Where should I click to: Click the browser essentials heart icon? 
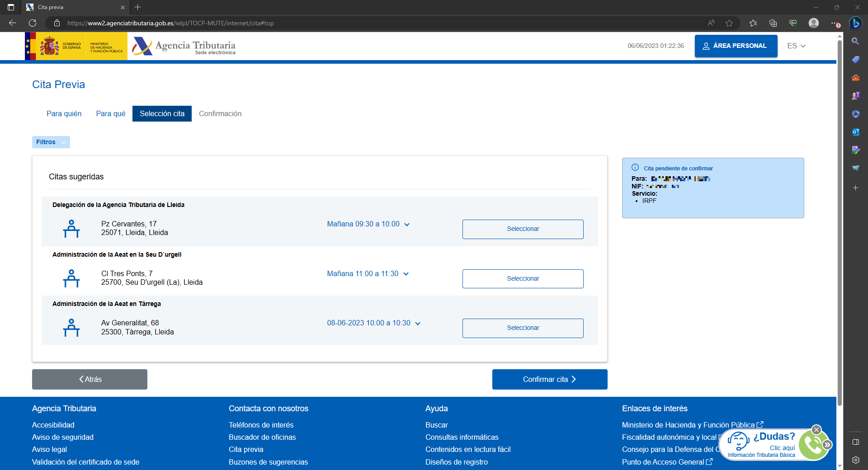(793, 23)
